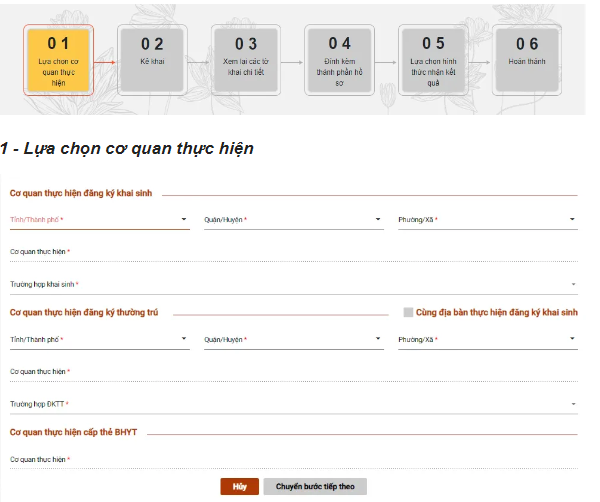Open step 04 Đính kèm thành phần hồ sơ
The image size is (600, 502).
click(x=339, y=60)
